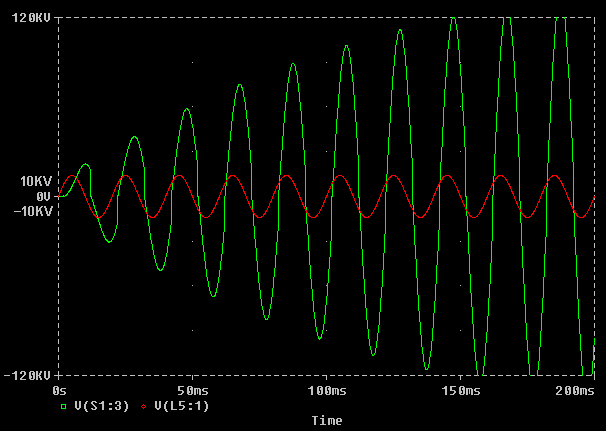Click the -10KV label on Y axis

coord(33,210)
